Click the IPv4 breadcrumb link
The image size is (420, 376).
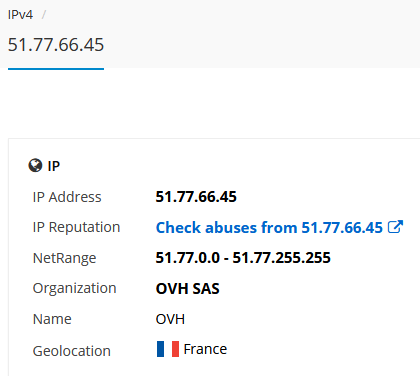(20, 15)
